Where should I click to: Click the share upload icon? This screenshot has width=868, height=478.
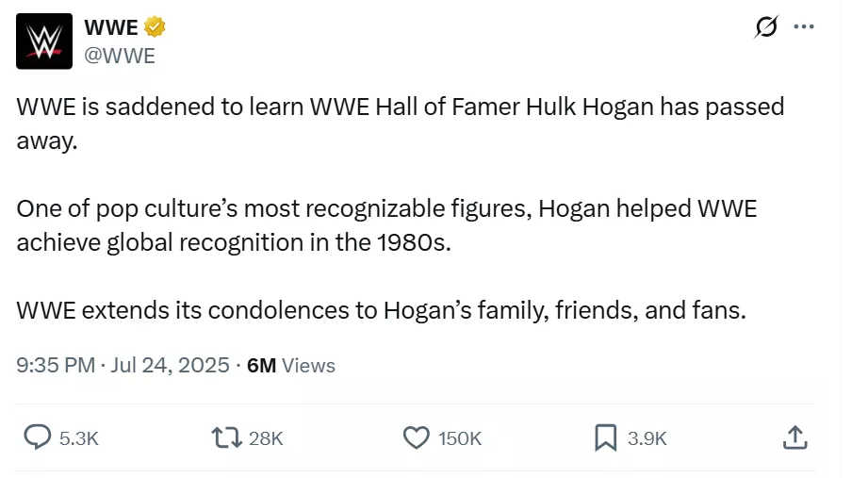point(794,437)
